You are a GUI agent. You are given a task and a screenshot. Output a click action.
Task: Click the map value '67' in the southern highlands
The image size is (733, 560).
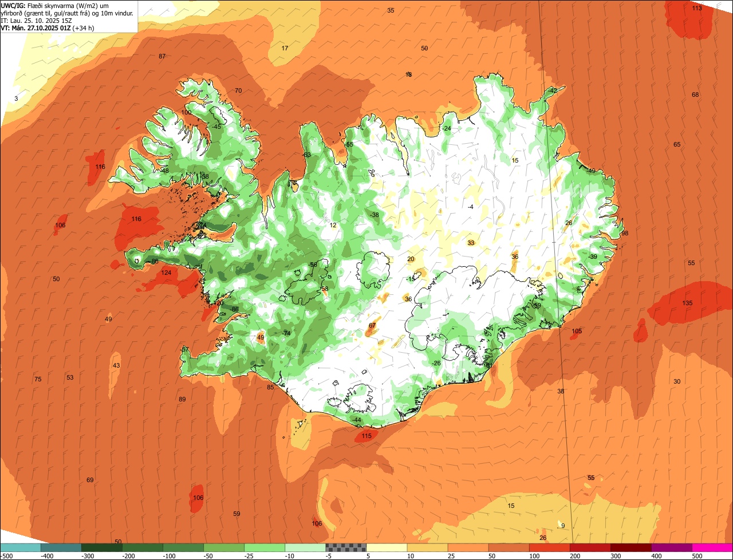(372, 325)
